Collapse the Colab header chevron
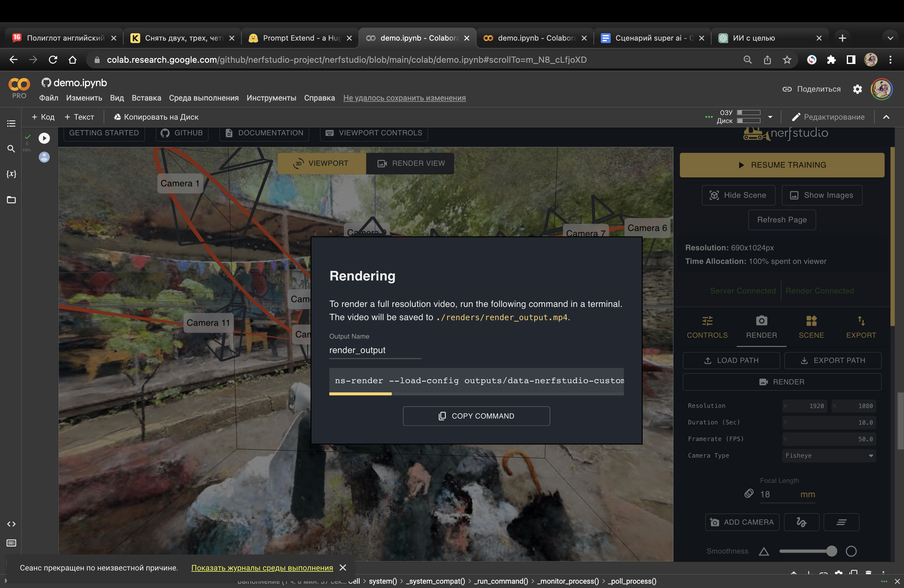 (886, 117)
